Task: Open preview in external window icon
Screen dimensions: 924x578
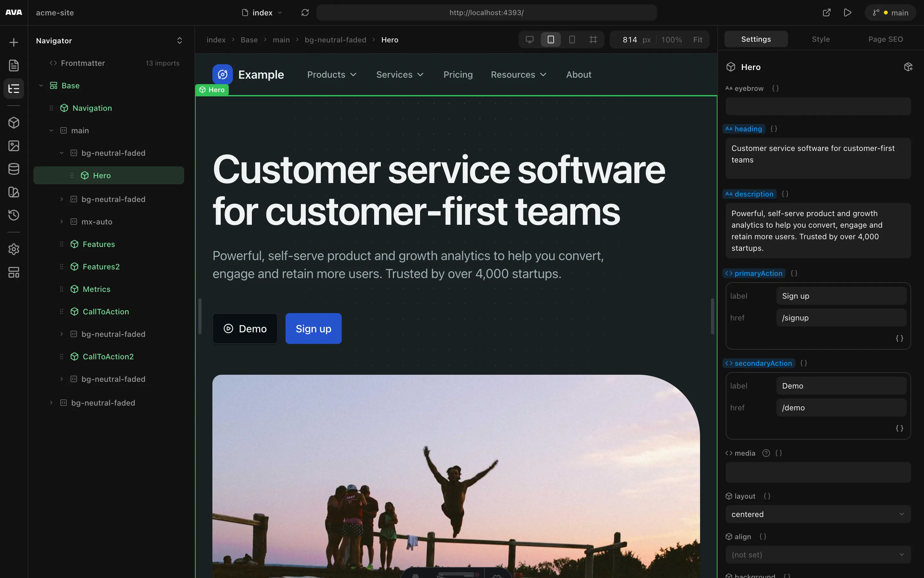Action: click(826, 13)
